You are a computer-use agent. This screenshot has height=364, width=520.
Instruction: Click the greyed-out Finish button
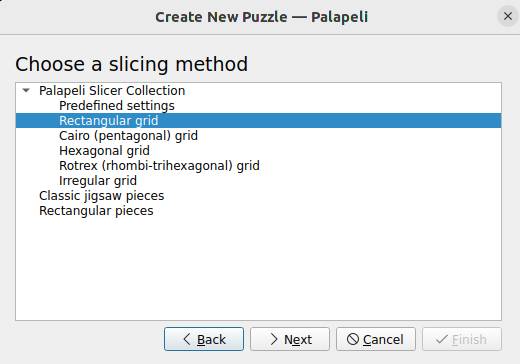point(462,339)
